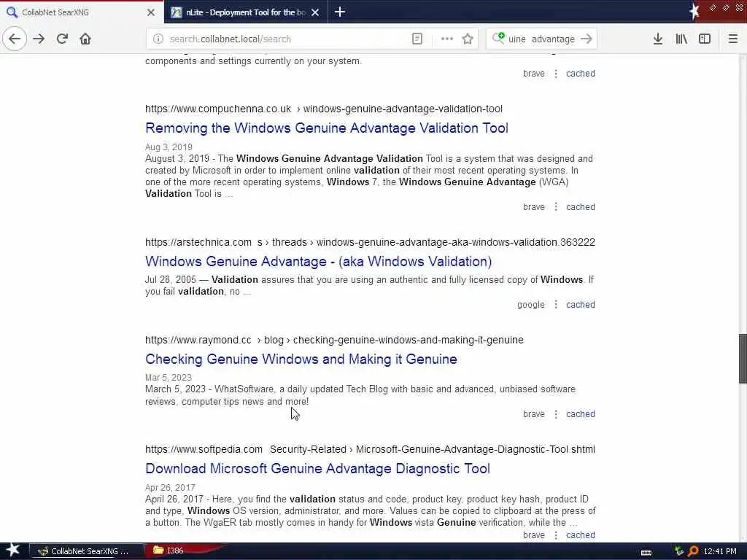Click the search engine magnifier icon
The width and height of the screenshot is (747, 560).
coord(498,38)
